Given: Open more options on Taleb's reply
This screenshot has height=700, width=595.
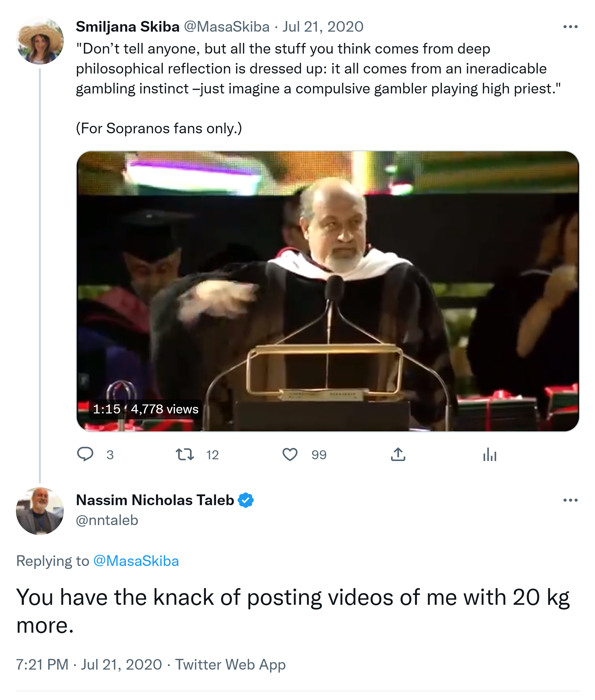Looking at the screenshot, I should pyautogui.click(x=570, y=500).
